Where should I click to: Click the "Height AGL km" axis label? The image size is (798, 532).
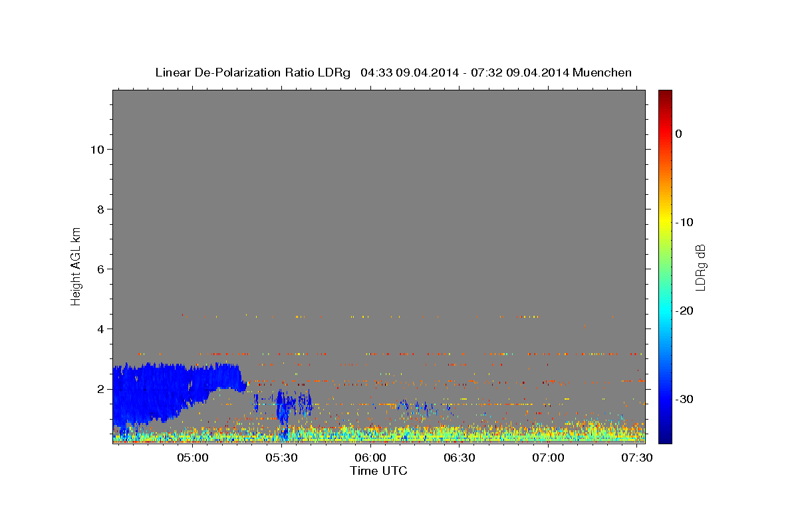[x=76, y=266]
